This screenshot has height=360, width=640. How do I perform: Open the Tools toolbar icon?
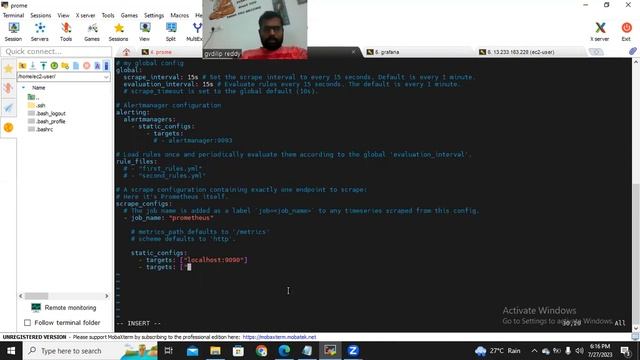(x=66, y=32)
